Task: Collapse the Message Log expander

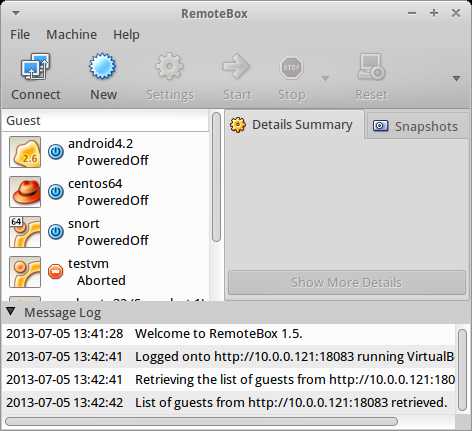Action: tap(11, 312)
